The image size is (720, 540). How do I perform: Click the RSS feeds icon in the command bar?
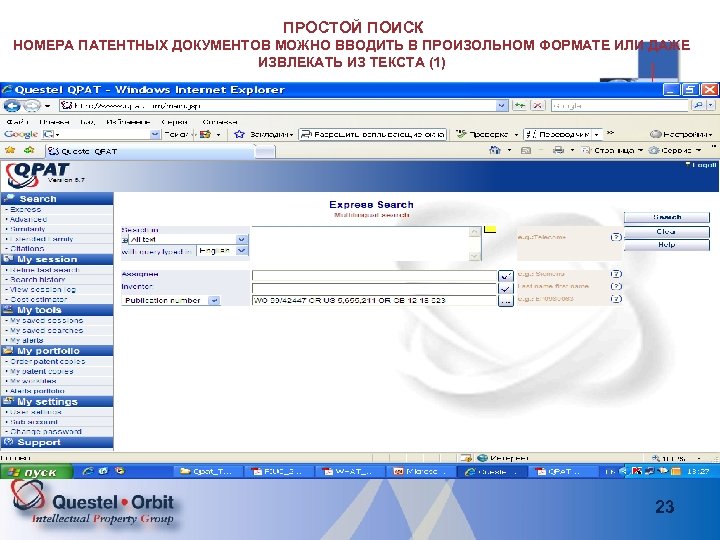click(526, 150)
